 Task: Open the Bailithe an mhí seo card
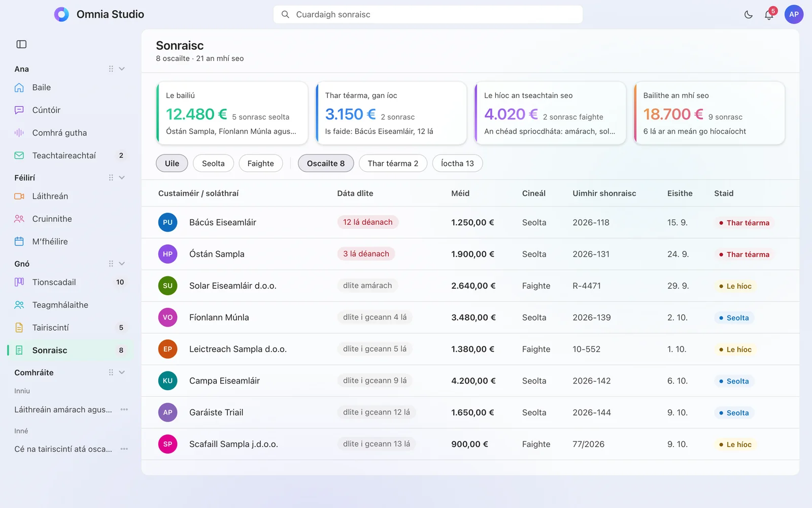pos(709,113)
